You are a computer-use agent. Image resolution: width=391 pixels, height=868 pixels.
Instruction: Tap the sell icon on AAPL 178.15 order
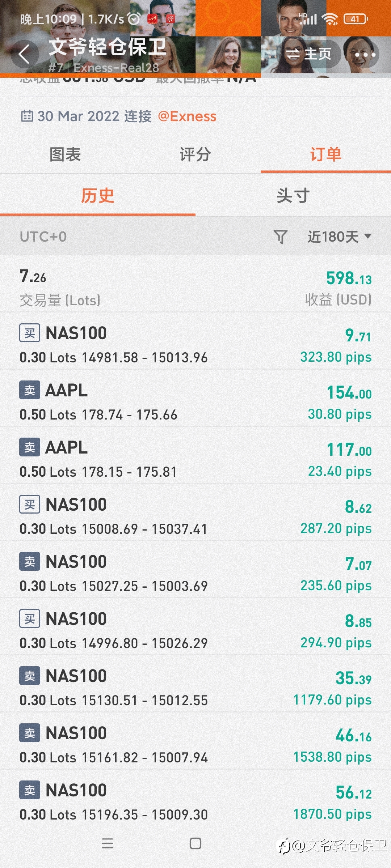pyautogui.click(x=30, y=447)
